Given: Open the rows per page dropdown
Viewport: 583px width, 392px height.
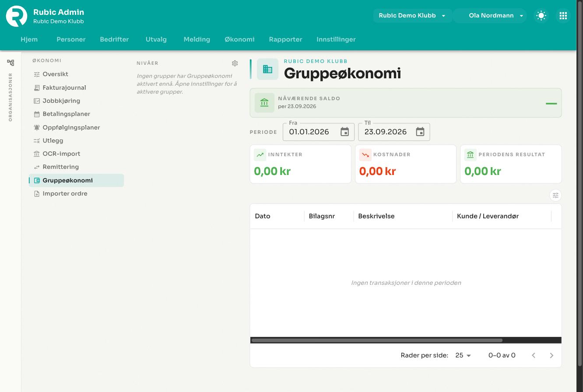Looking at the screenshot, I should pos(463,355).
